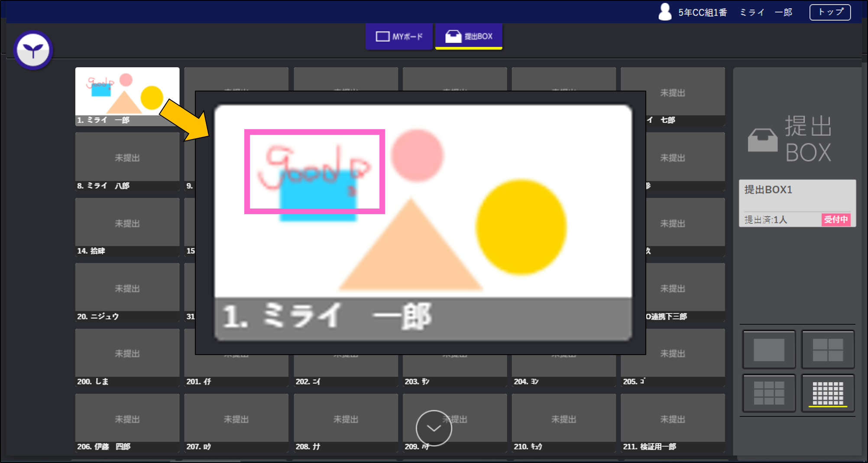This screenshot has height=463, width=868.
Task: Select the 未提出 tile for ミライ 八郎
Action: coord(127,158)
